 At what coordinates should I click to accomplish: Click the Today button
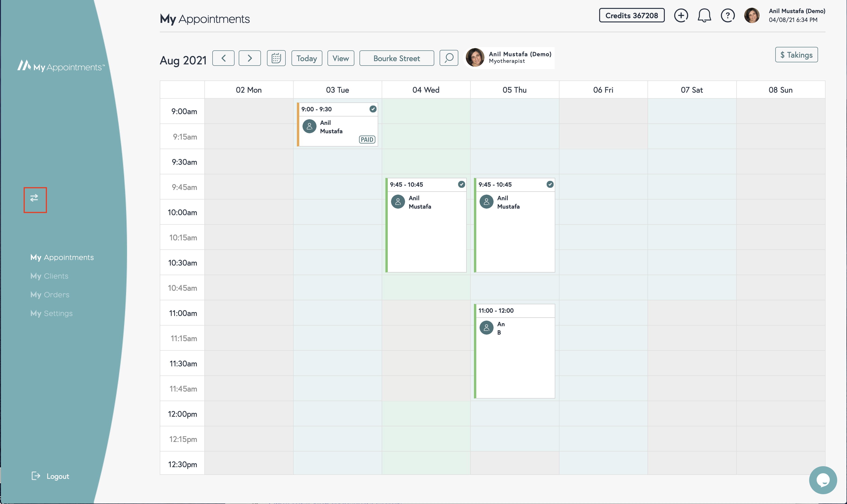click(x=306, y=58)
